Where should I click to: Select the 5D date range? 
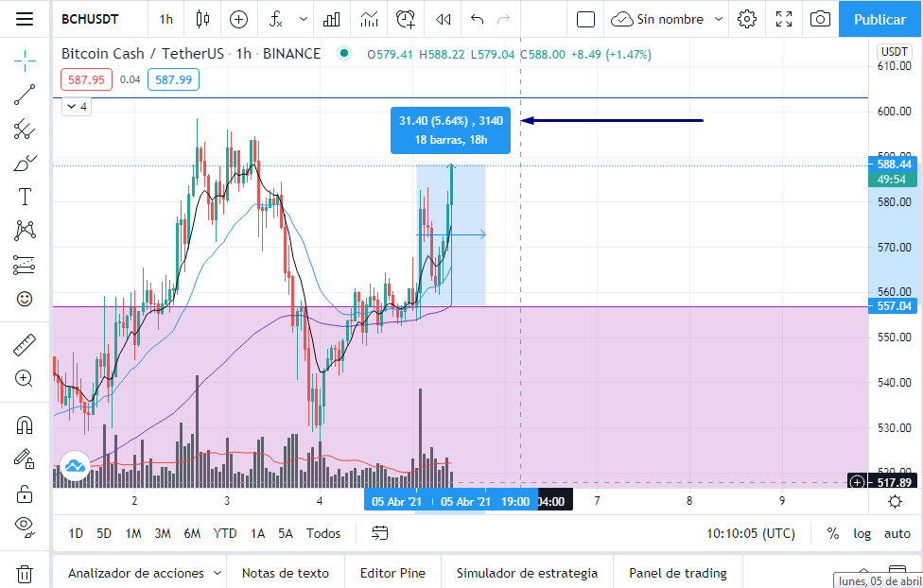[x=104, y=533]
